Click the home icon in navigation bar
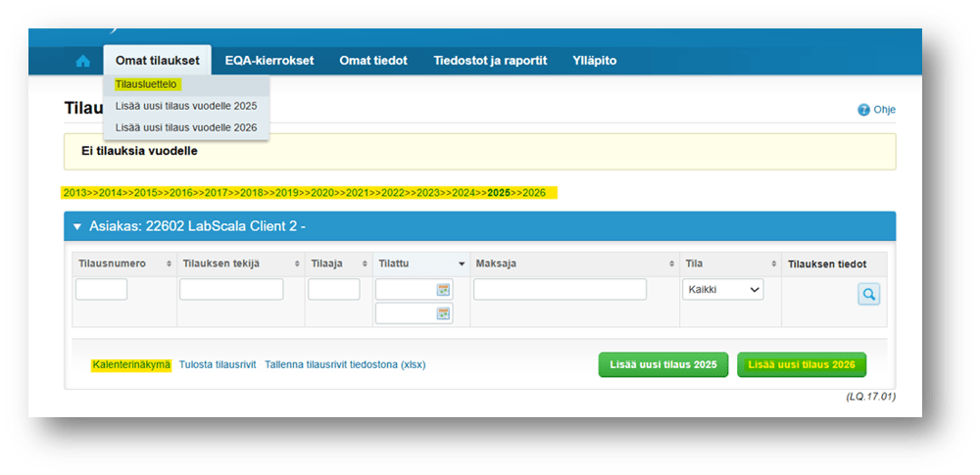 (83, 61)
